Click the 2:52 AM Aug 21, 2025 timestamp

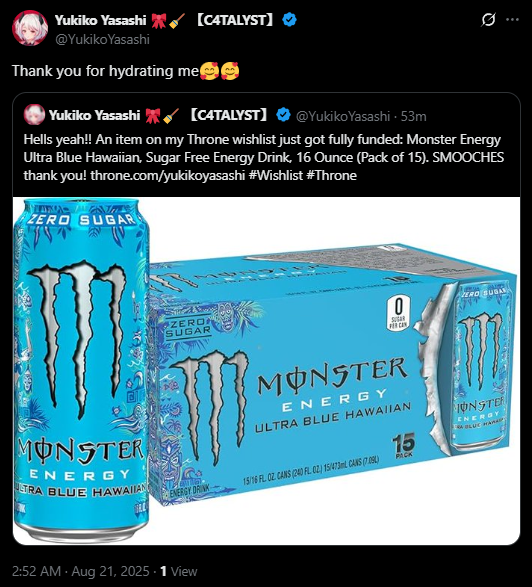click(x=80, y=571)
